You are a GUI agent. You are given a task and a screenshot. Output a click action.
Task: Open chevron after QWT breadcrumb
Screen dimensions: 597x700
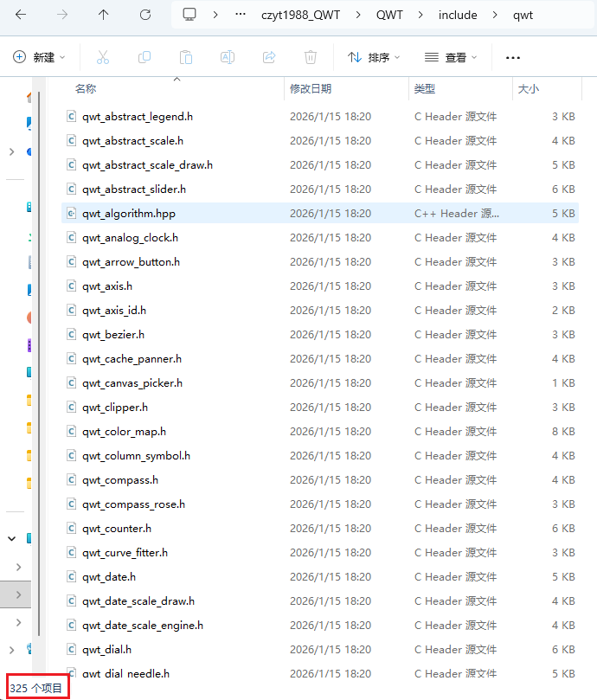pyautogui.click(x=420, y=16)
